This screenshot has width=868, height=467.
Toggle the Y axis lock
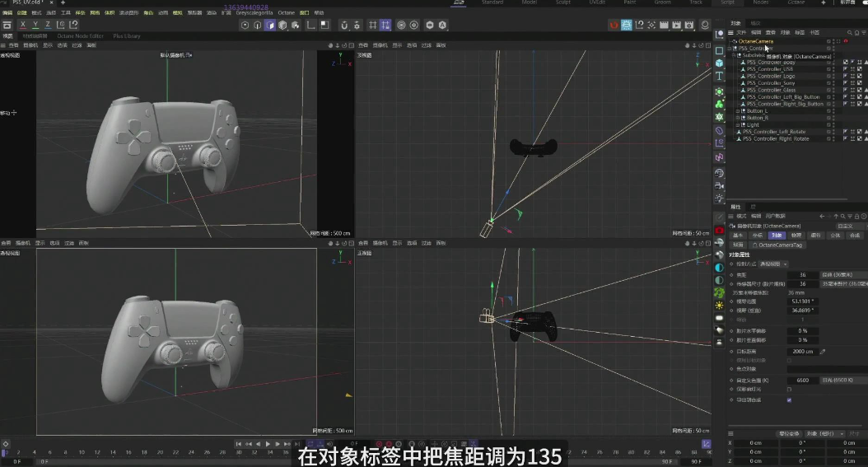click(35, 25)
